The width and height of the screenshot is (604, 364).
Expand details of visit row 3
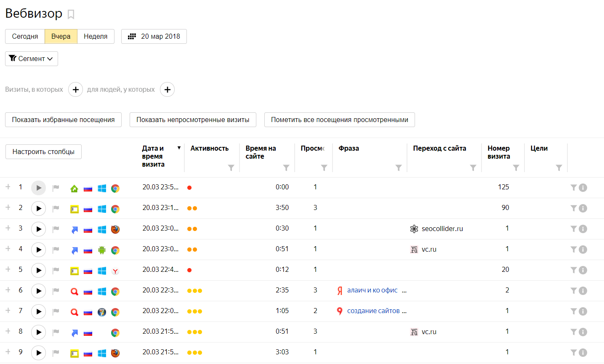click(8, 228)
